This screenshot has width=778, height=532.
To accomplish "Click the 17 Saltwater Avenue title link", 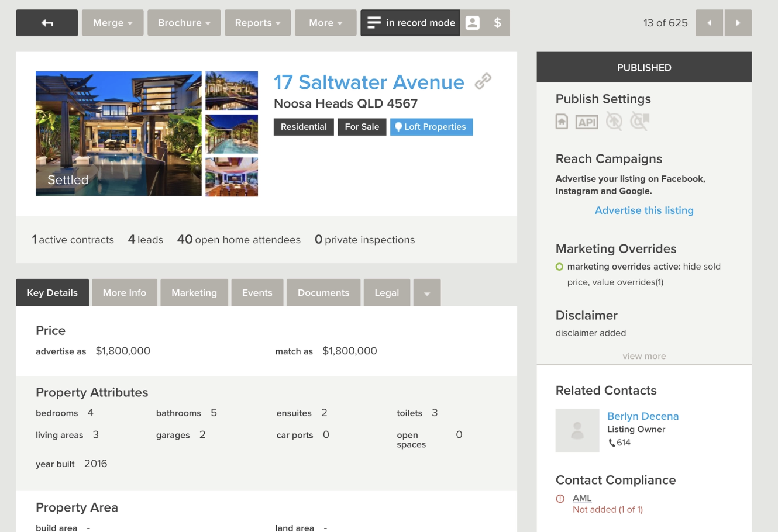I will pos(369,82).
